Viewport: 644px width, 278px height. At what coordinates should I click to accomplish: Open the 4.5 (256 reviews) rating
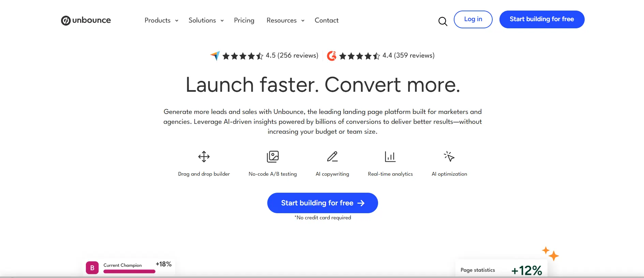pyautogui.click(x=270, y=56)
